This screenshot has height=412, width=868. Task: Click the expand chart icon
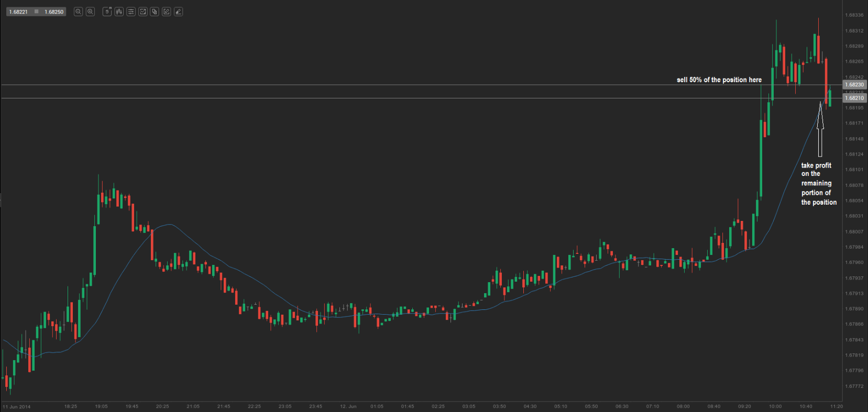coord(142,12)
